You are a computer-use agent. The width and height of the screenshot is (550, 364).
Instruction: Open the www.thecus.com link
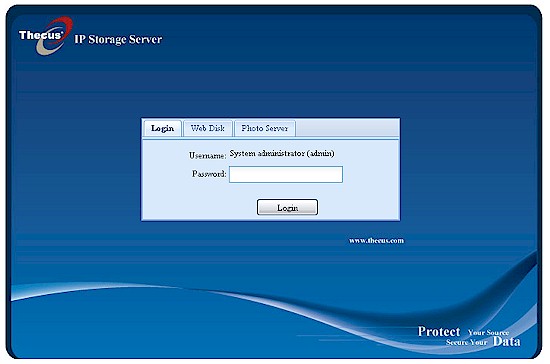pos(376,241)
